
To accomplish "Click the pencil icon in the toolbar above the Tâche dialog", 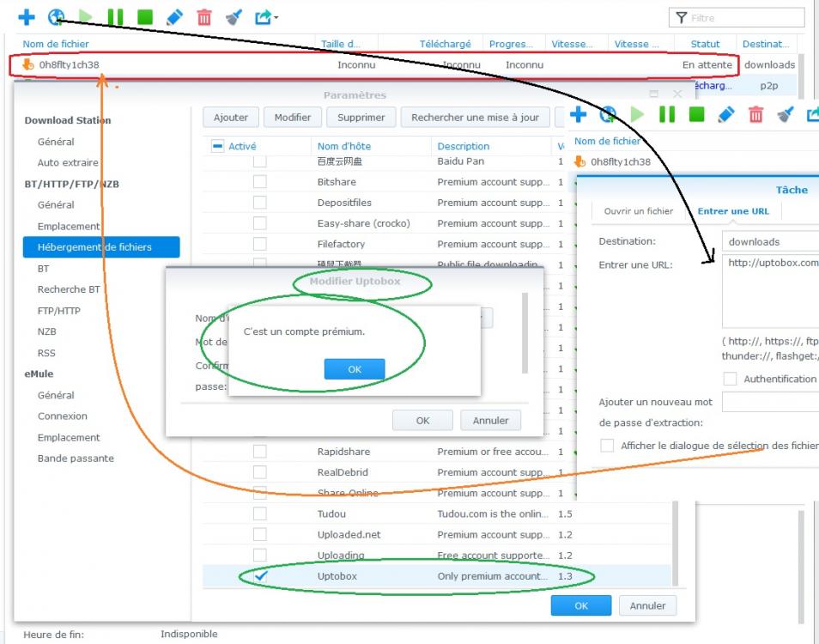I will click(726, 114).
